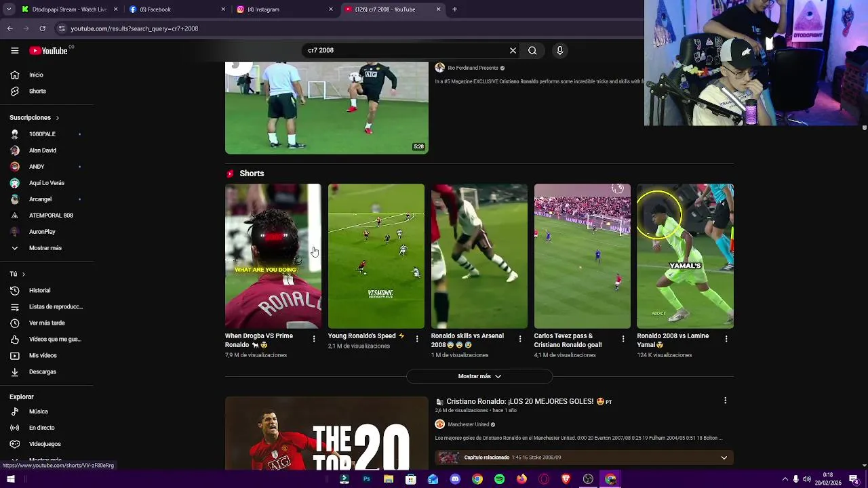
Task: Open options for When Drogba VS Prime short
Action: pos(314,339)
